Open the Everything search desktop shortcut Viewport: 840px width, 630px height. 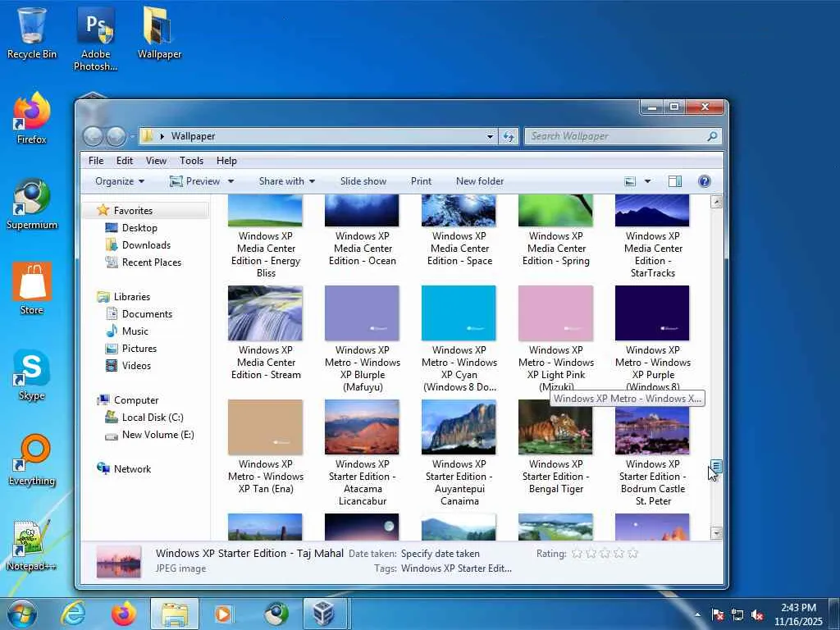coord(32,459)
